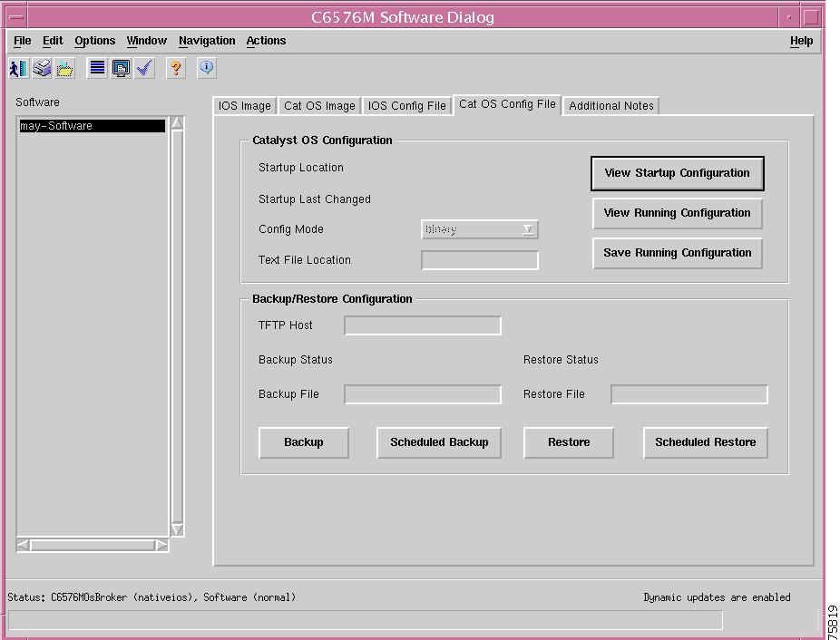Open the Window menu
This screenshot has height=640, width=840.
pyautogui.click(x=146, y=41)
